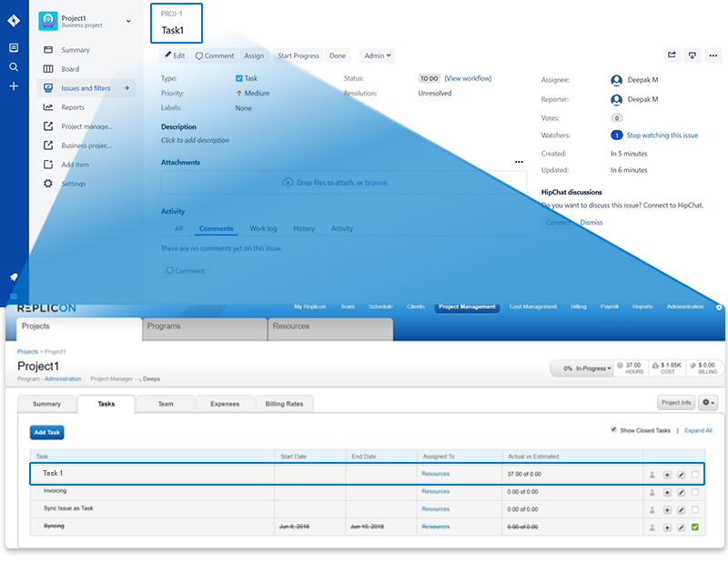
Task: Click the PROJ-1 issue key
Action: click(172, 14)
